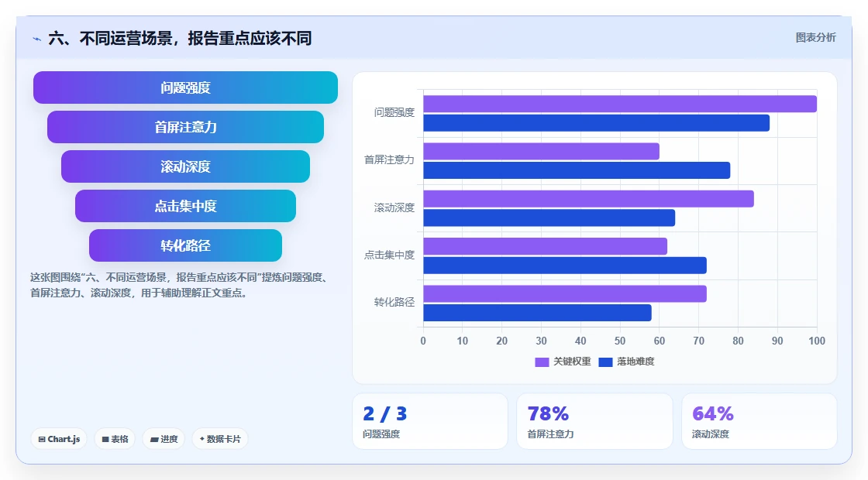Image resolution: width=868 pixels, height=480 pixels.
Task: Click the title 六、不同运营场景，报告重点应该不同
Action: point(180,38)
